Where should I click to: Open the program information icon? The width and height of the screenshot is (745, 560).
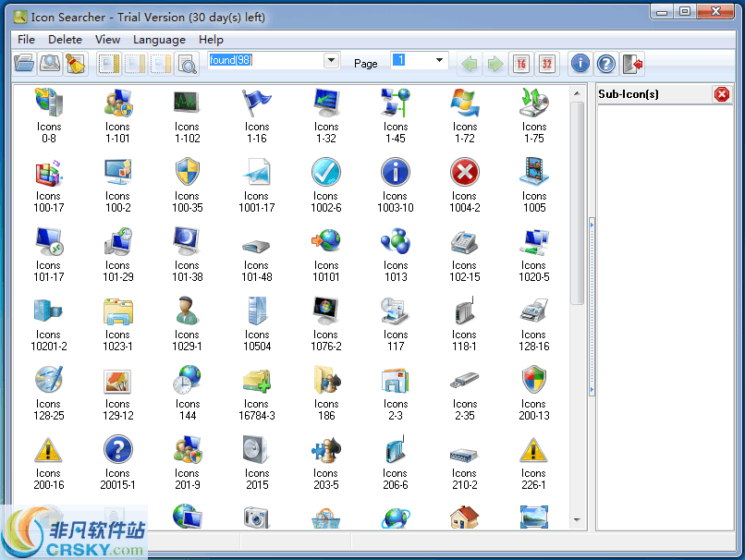[x=580, y=63]
